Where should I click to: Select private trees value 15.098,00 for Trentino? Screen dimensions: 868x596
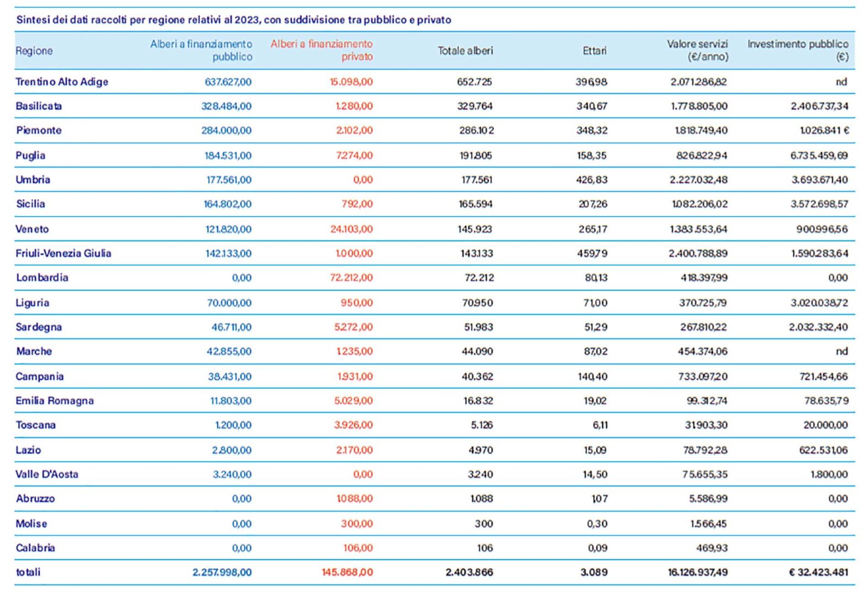351,82
